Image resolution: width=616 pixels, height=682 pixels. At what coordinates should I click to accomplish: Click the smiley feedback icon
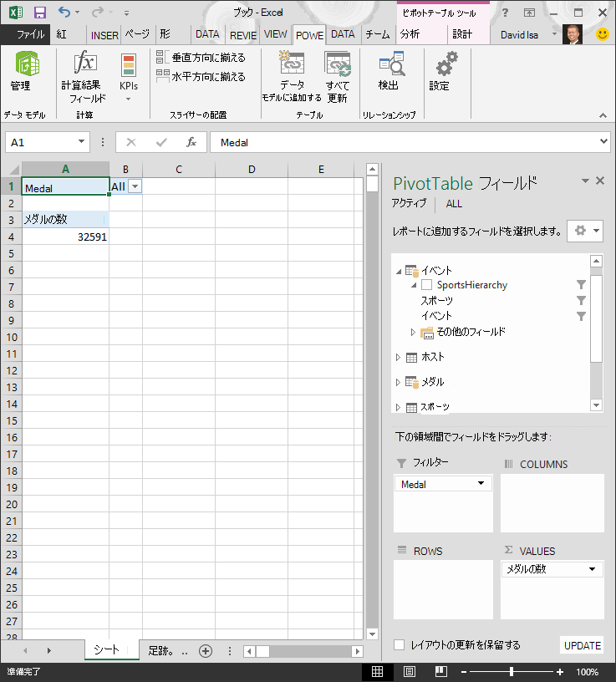point(603,34)
